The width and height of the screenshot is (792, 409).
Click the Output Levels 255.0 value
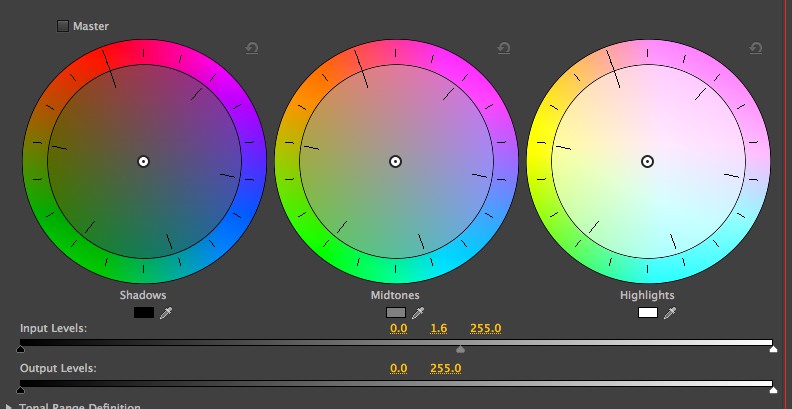point(445,368)
